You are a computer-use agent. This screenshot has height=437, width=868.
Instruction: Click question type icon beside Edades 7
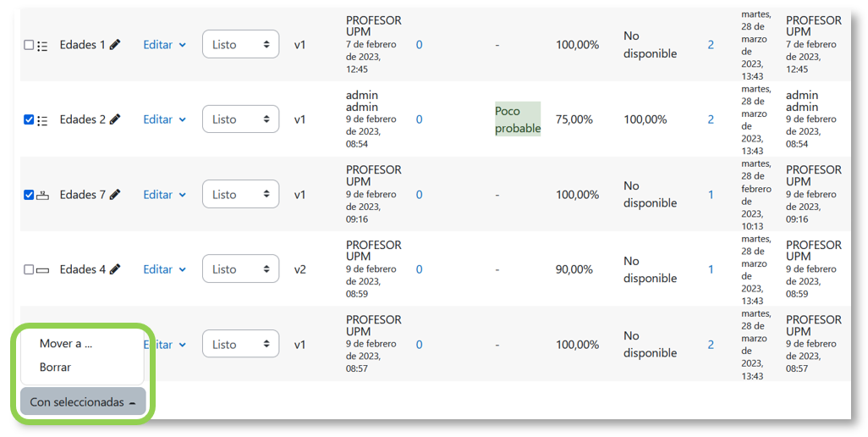(42, 196)
